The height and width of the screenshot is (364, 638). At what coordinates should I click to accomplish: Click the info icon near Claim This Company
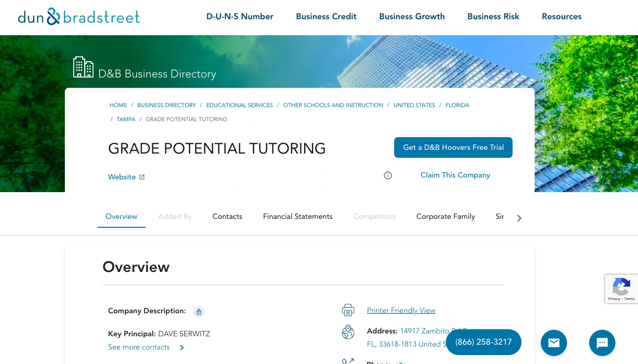(x=388, y=175)
